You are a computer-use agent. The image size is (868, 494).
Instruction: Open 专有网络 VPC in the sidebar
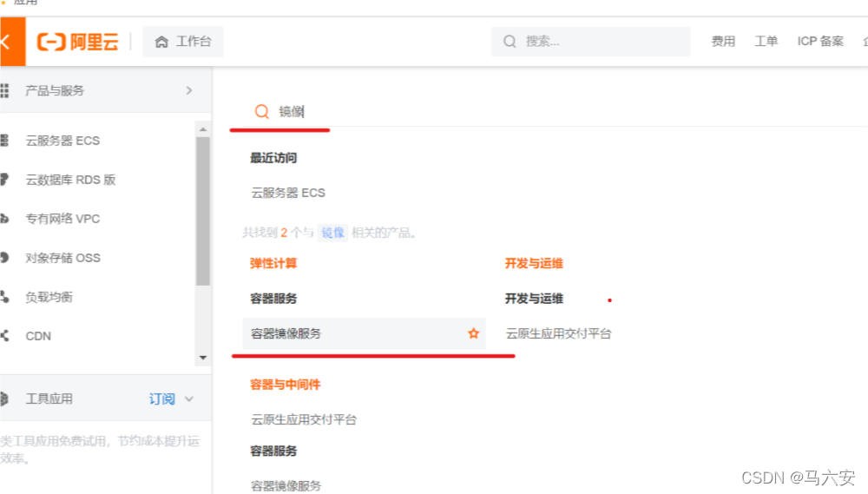pyautogui.click(x=62, y=219)
